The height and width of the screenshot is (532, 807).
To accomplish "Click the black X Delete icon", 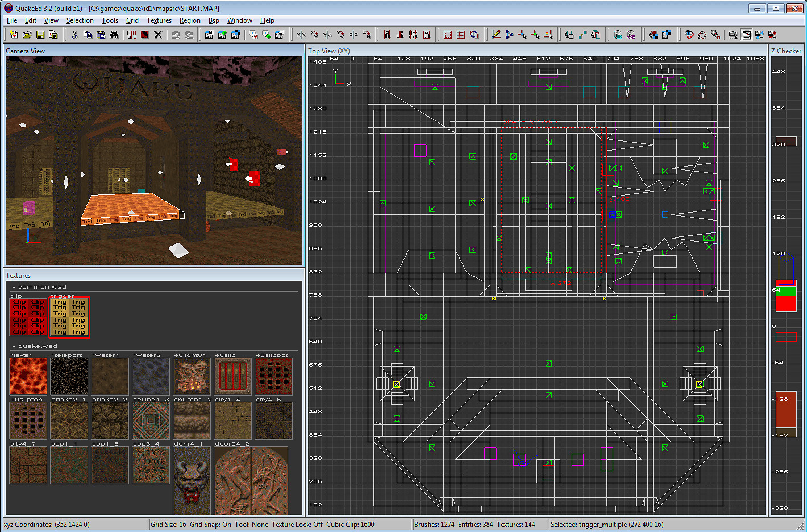I will point(158,35).
